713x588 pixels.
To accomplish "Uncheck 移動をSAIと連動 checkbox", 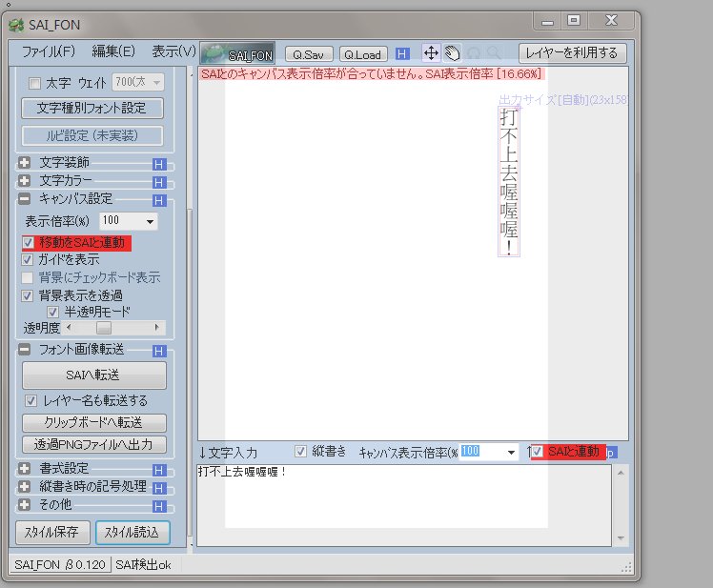I will click(x=28, y=242).
